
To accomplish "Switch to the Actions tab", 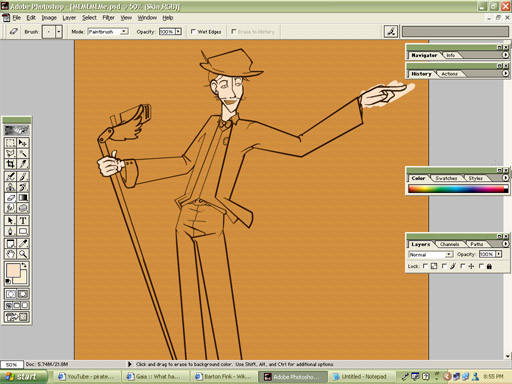I will coord(449,74).
